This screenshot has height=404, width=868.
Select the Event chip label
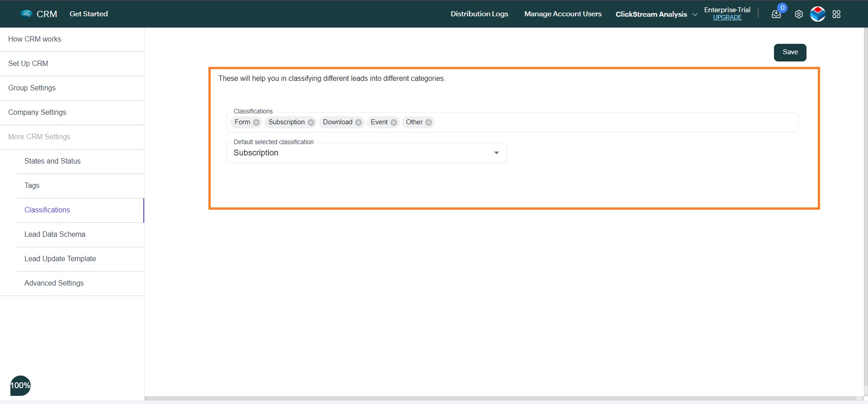tap(379, 122)
